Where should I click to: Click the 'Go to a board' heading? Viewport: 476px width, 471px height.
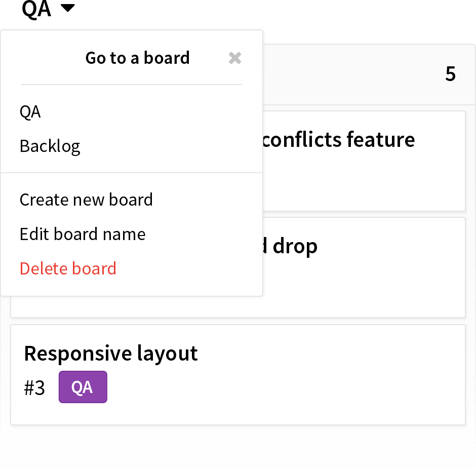click(x=138, y=58)
